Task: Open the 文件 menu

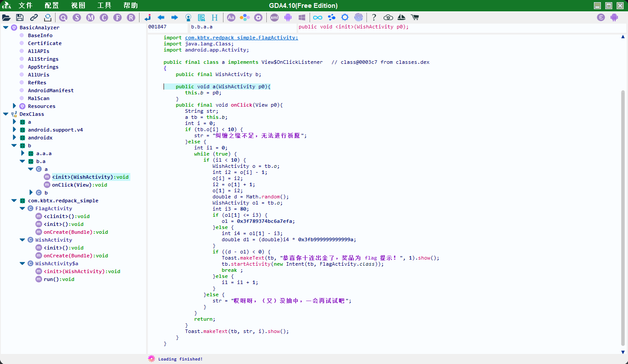Action: [26, 6]
